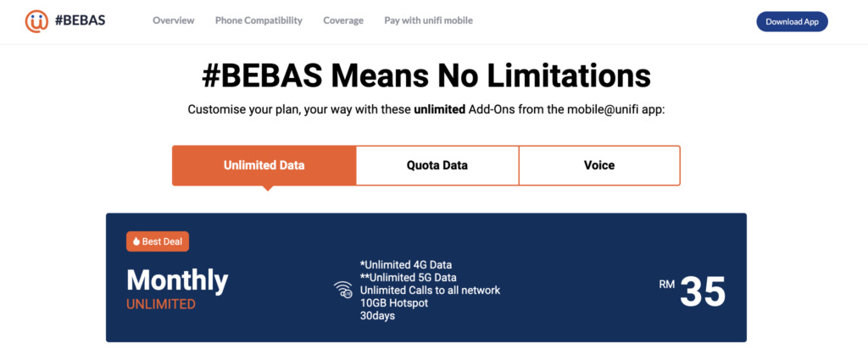
Task: Click the 10GB Hotspot feature line
Action: 397,303
